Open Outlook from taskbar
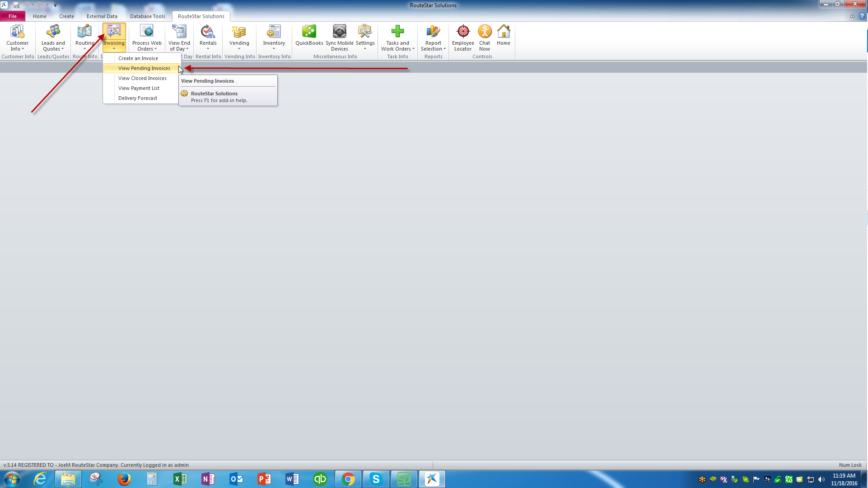The image size is (868, 488). (236, 479)
